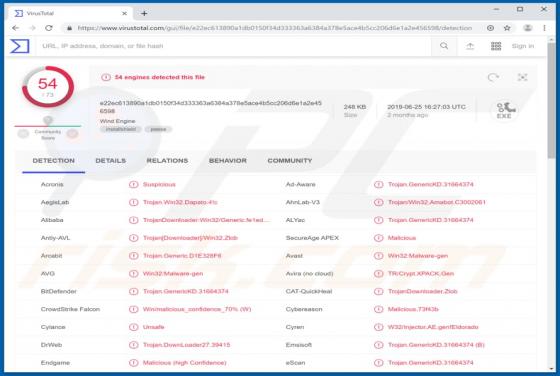Select the VirusTotal browser tab
560x376 pixels.
[x=70, y=14]
